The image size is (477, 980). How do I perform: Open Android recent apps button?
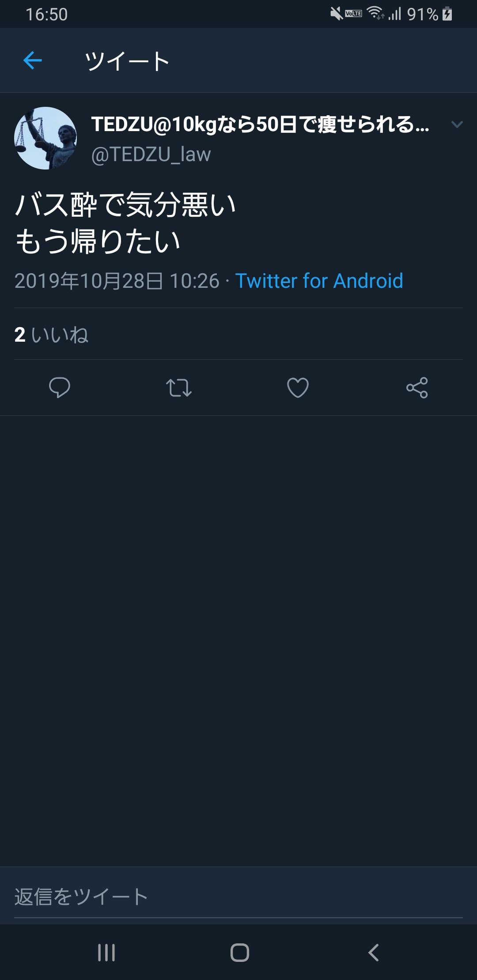tap(106, 952)
